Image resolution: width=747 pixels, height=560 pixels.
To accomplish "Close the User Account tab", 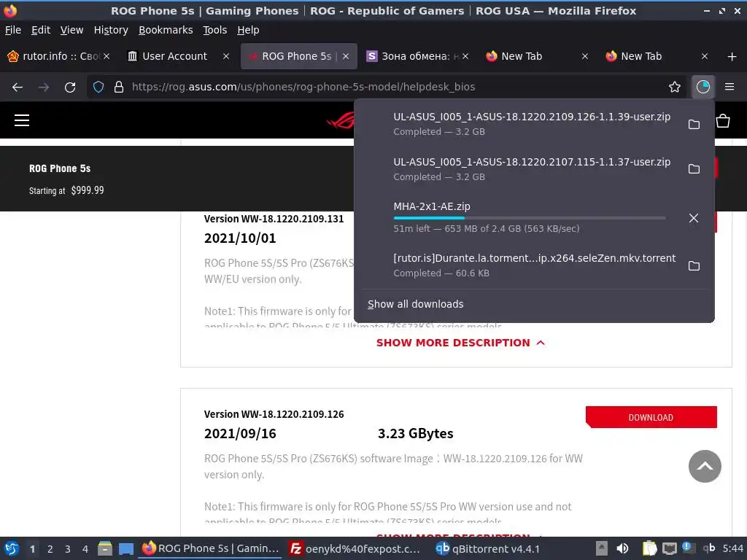I will point(226,56).
